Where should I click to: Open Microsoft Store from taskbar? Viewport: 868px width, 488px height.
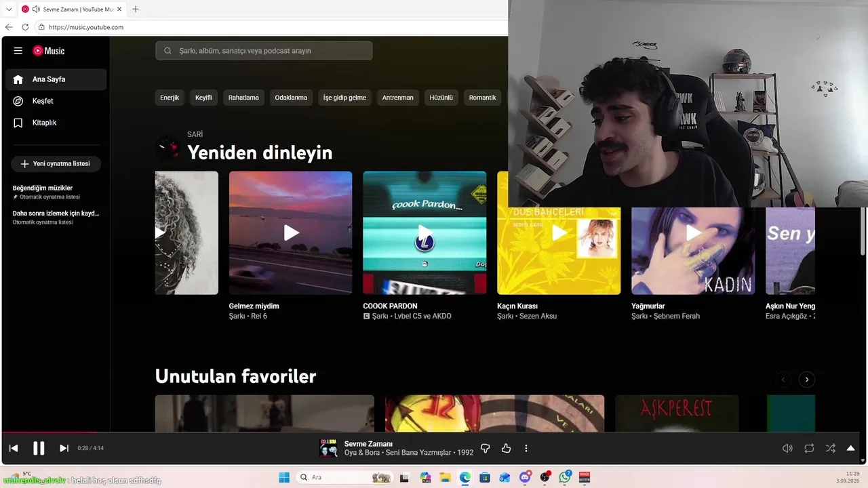[485, 477]
